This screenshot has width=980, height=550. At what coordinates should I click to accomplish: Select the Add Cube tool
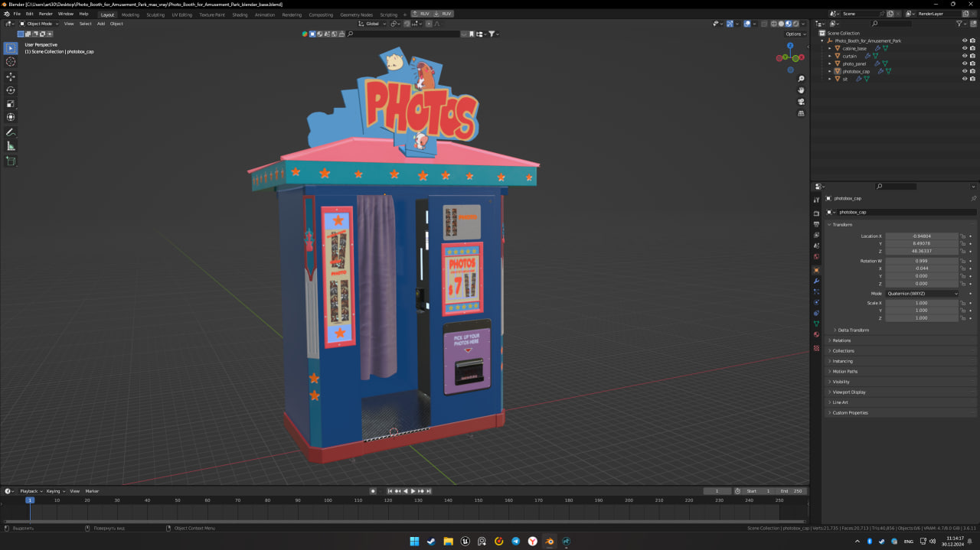point(11,161)
